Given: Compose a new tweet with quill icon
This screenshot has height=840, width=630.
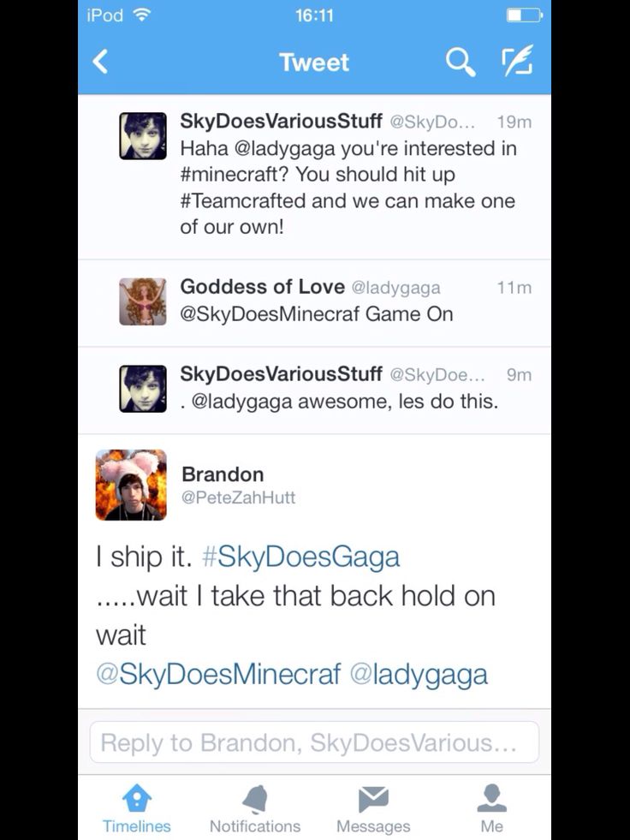Looking at the screenshot, I should [517, 61].
